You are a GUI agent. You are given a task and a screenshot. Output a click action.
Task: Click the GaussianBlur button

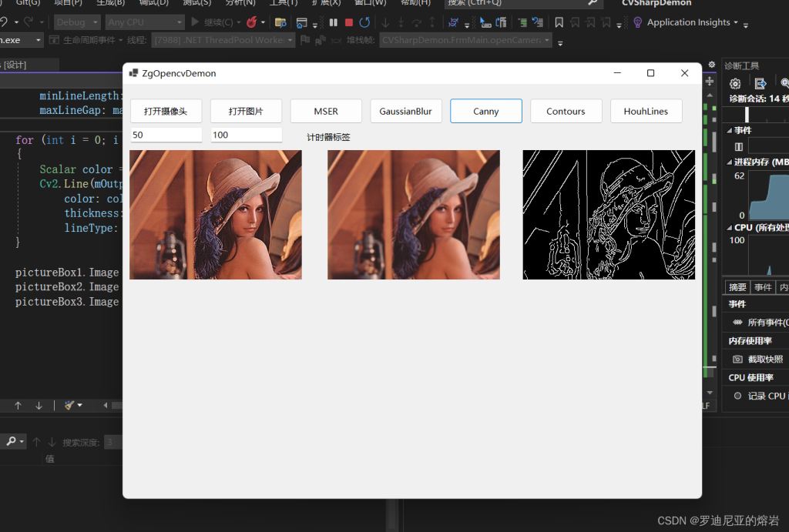pyautogui.click(x=406, y=111)
